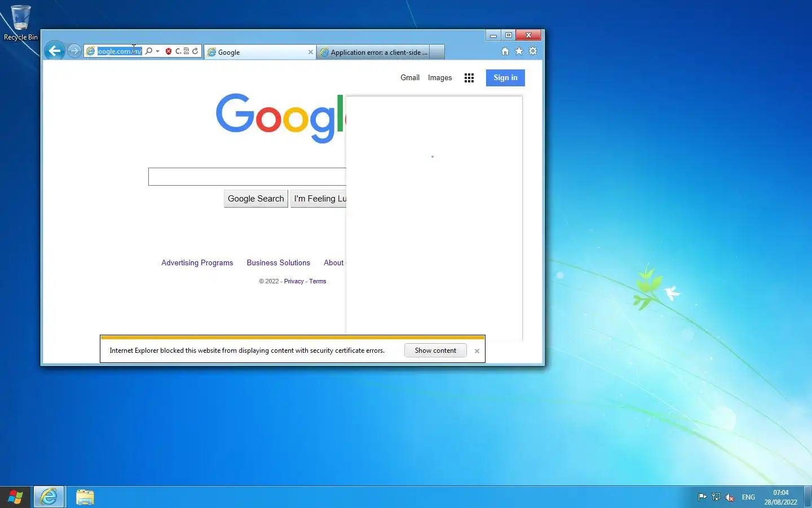This screenshot has width=812, height=508.
Task: Click Show content in the security notification
Action: (x=435, y=351)
